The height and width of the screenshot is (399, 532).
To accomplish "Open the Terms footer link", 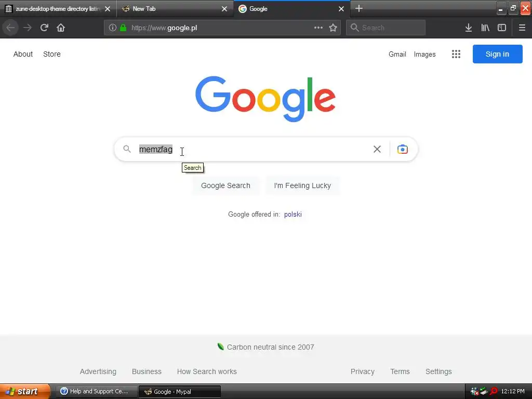I will [400, 371].
